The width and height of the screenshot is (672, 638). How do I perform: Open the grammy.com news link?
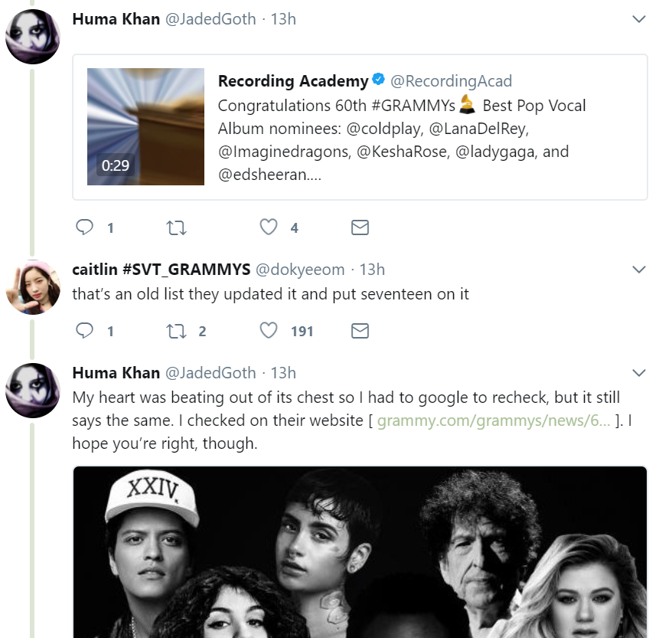[494, 420]
